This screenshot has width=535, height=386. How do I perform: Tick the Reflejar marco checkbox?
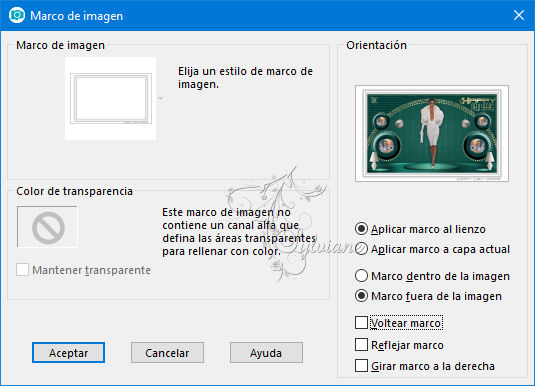click(x=361, y=345)
